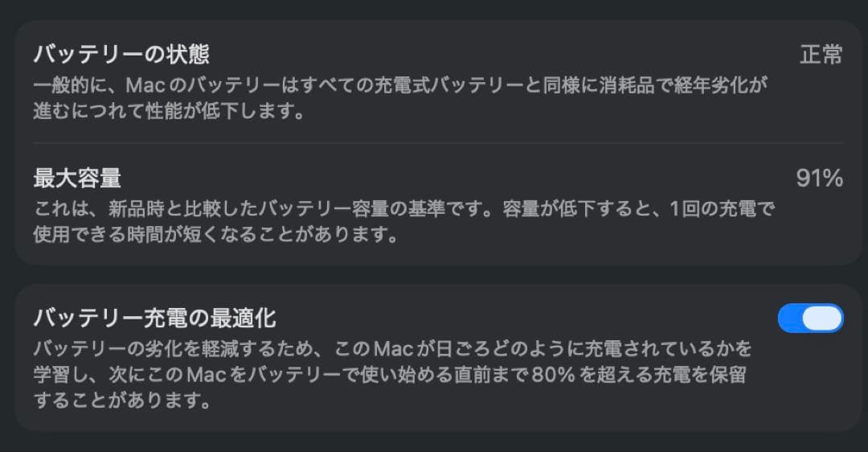Viewport: 868px width, 452px height.
Task: Click the battery status description starting with 一般的に
Action: coord(400,84)
